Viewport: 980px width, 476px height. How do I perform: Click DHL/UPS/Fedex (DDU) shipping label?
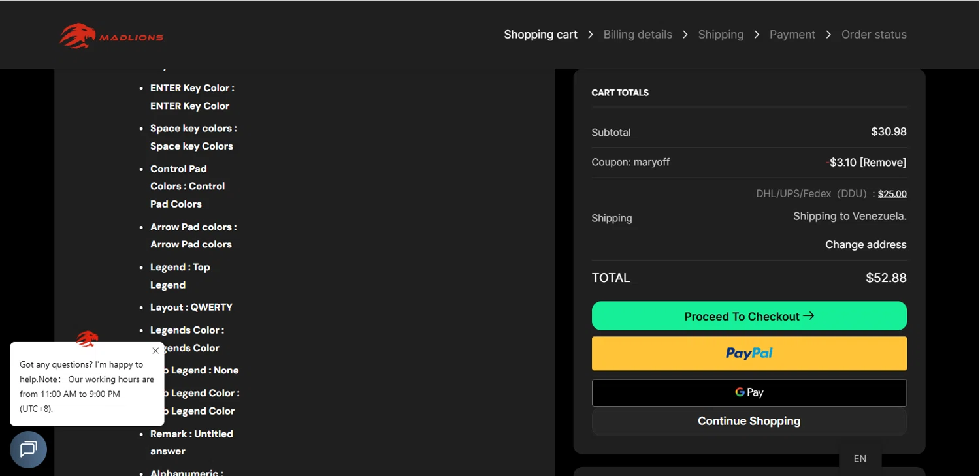pos(811,194)
